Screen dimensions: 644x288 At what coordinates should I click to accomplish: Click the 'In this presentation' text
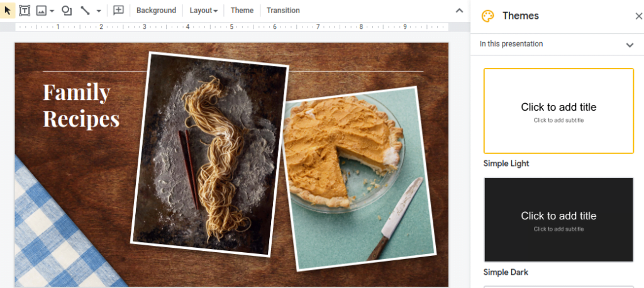pyautogui.click(x=511, y=44)
